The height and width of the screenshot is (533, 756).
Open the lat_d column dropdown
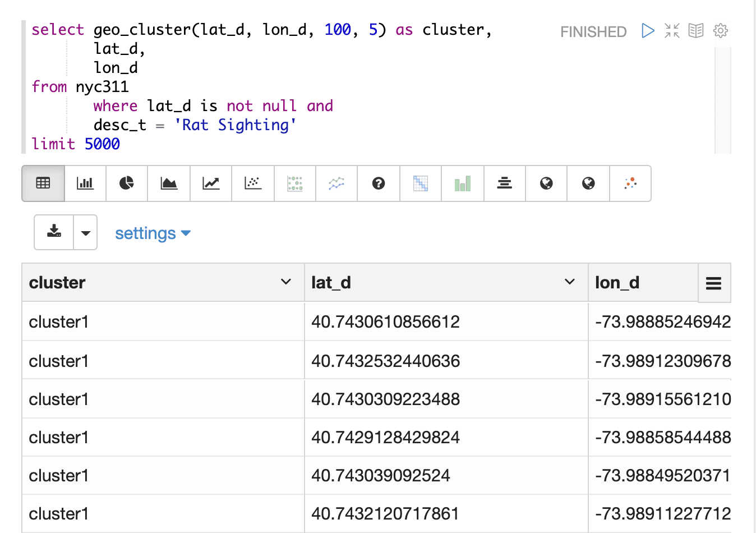click(x=570, y=282)
